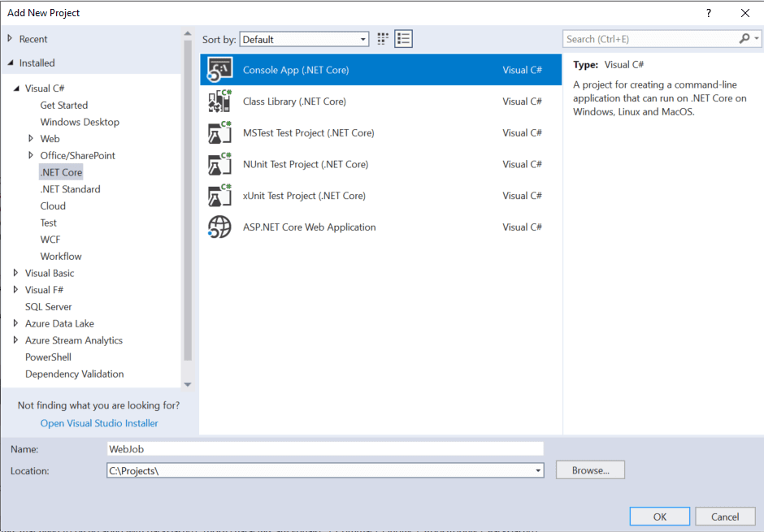Open the search options dropdown arrow
The height and width of the screenshot is (532, 764).
pyautogui.click(x=756, y=38)
